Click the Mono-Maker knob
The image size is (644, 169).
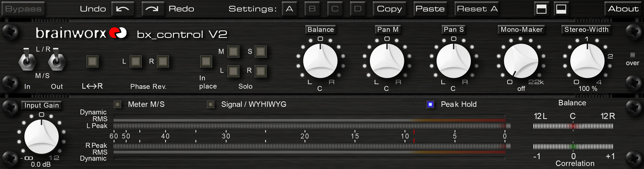521,61
